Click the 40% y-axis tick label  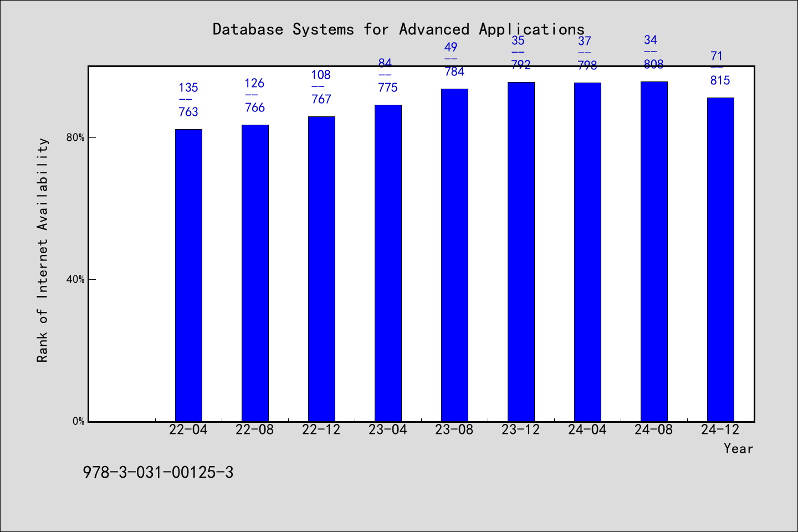pos(75,279)
